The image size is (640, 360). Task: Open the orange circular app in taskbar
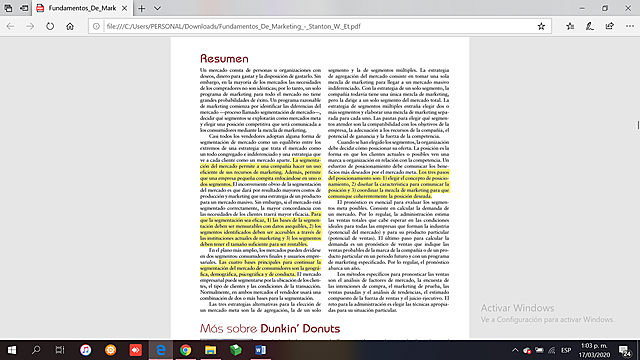[x=110, y=350]
